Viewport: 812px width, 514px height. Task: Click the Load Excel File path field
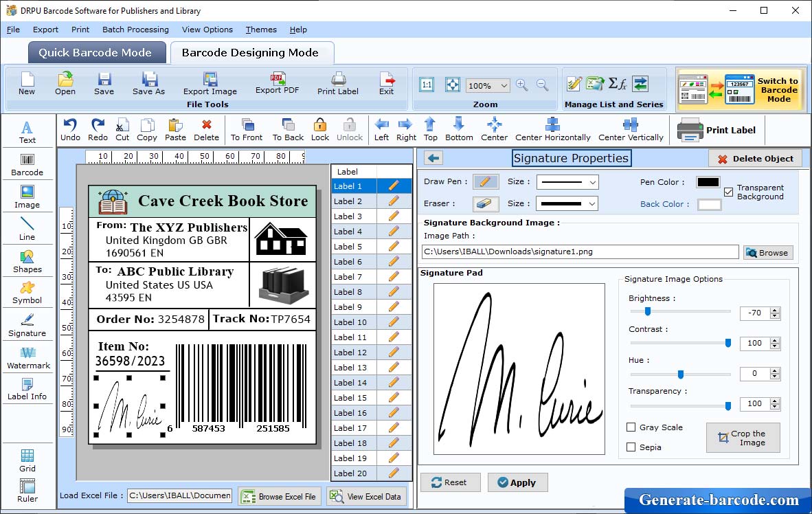pyautogui.click(x=179, y=495)
